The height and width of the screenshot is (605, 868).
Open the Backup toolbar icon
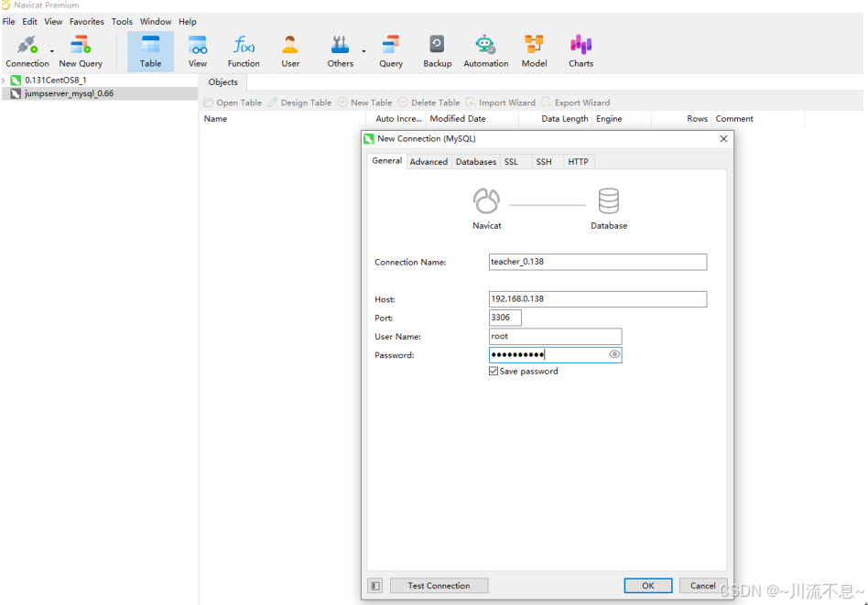[438, 51]
